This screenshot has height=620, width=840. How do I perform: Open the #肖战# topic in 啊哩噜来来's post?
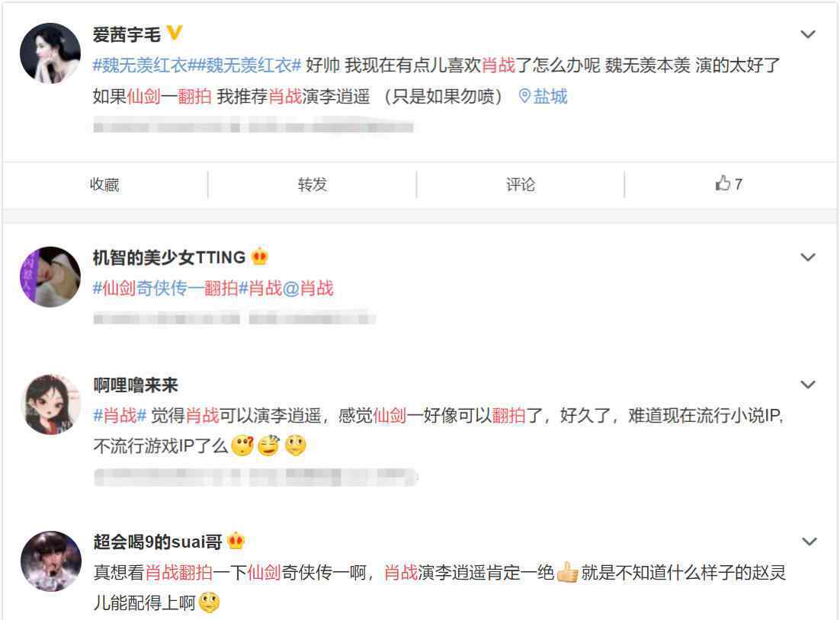point(120,415)
